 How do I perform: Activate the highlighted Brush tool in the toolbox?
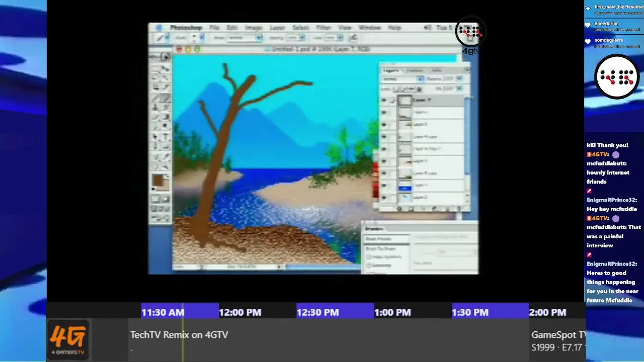coord(165,98)
